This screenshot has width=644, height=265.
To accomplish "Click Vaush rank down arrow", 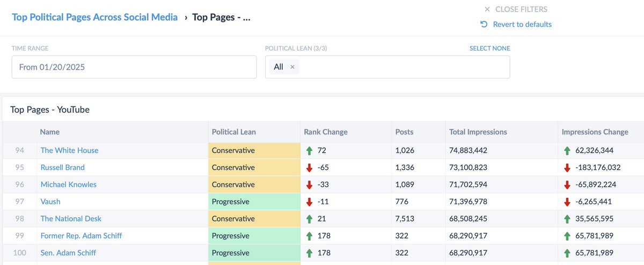I will pos(309,202).
